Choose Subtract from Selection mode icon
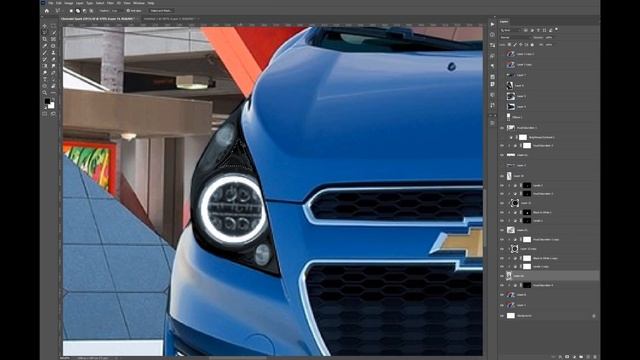The width and height of the screenshot is (640, 360). pos(84,11)
